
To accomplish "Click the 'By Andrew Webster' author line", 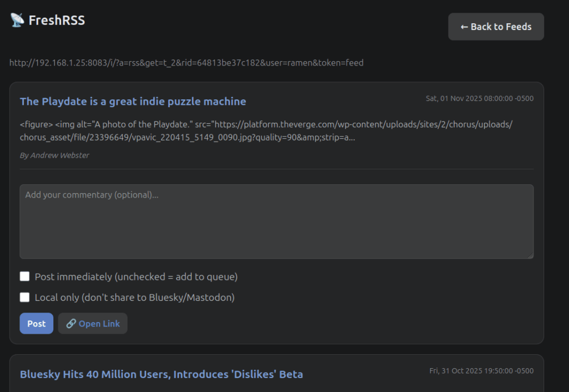I will 54,155.
